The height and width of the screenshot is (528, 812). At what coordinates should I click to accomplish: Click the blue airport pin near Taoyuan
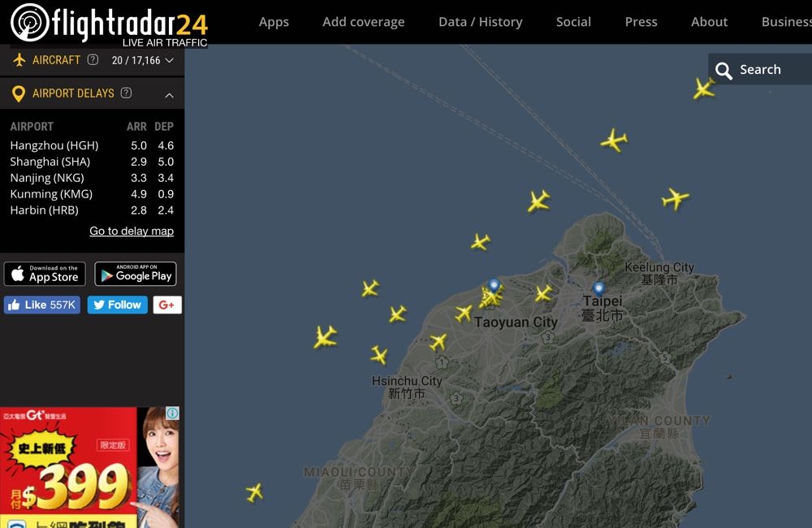(494, 286)
